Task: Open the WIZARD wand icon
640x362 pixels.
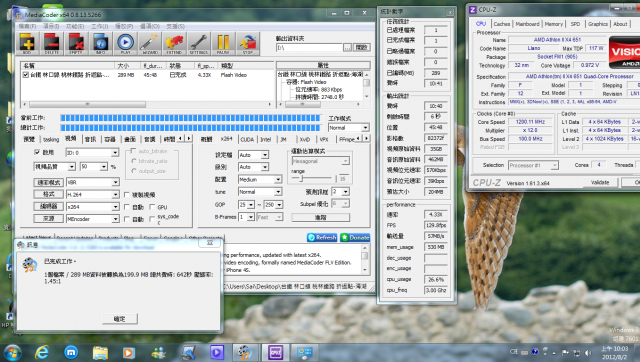Action: coord(150,44)
